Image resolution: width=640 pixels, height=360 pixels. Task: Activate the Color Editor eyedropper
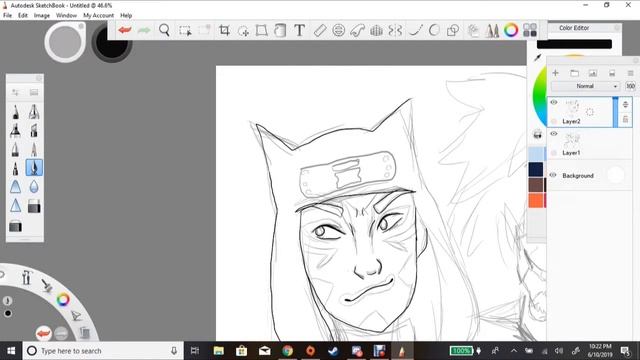point(538,58)
